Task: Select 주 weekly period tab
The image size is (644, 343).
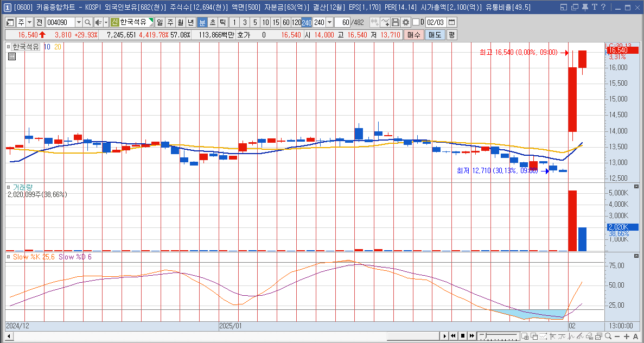Action: coord(170,22)
